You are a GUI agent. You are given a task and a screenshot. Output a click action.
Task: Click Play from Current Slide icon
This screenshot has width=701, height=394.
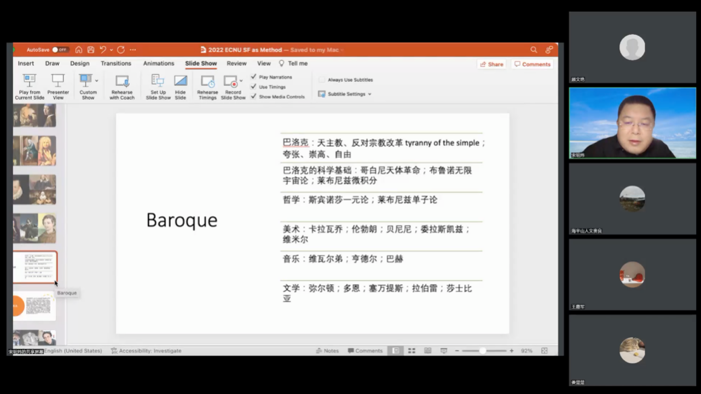(x=30, y=86)
